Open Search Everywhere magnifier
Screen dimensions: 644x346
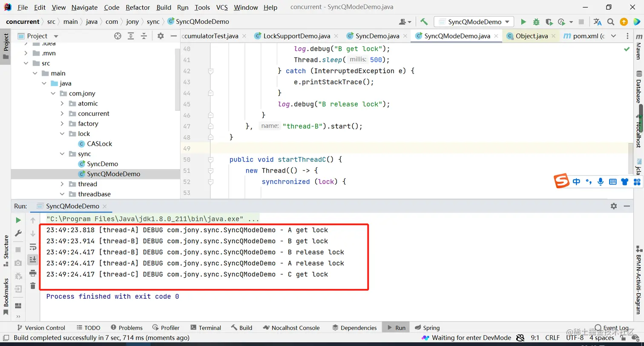coord(611,22)
